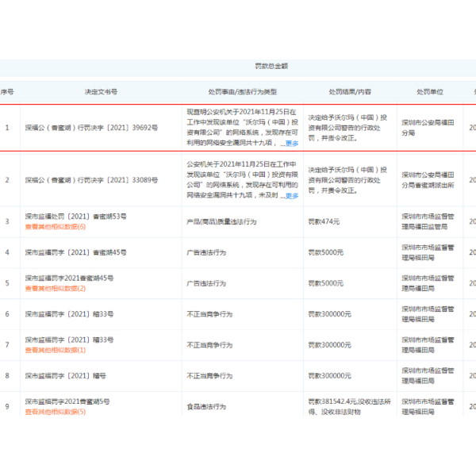Select document number ending "39692号"
This screenshot has width=476, height=476.
pyautogui.click(x=91, y=128)
